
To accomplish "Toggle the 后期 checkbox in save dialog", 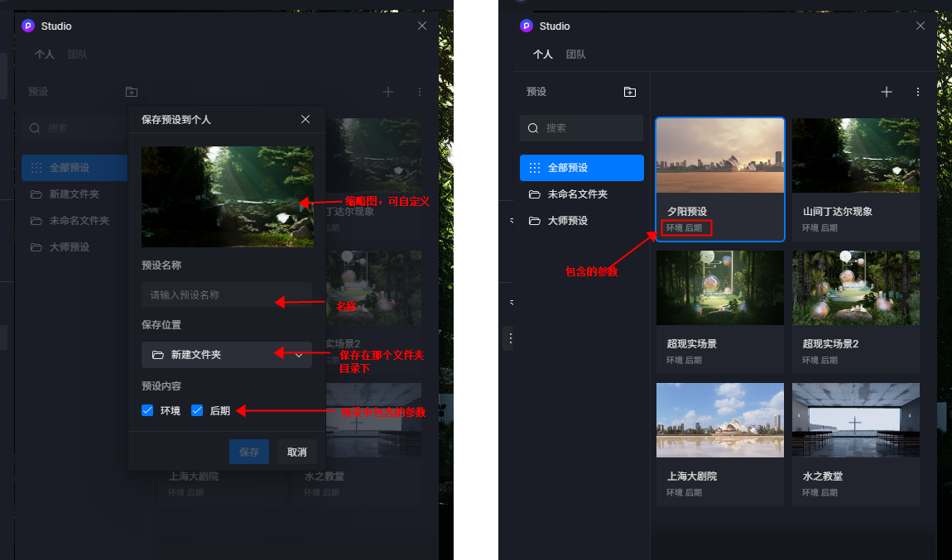I will pyautogui.click(x=197, y=411).
